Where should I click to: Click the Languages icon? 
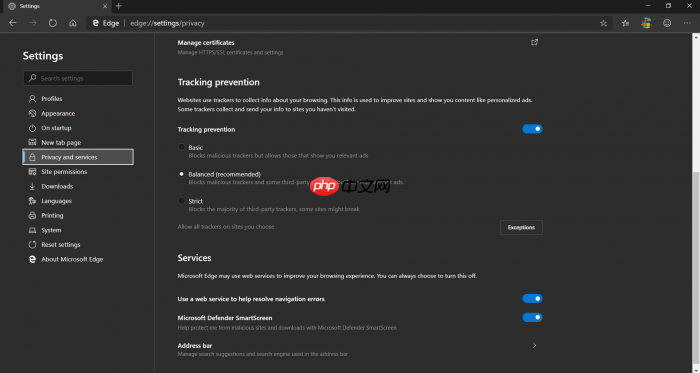pos(32,201)
